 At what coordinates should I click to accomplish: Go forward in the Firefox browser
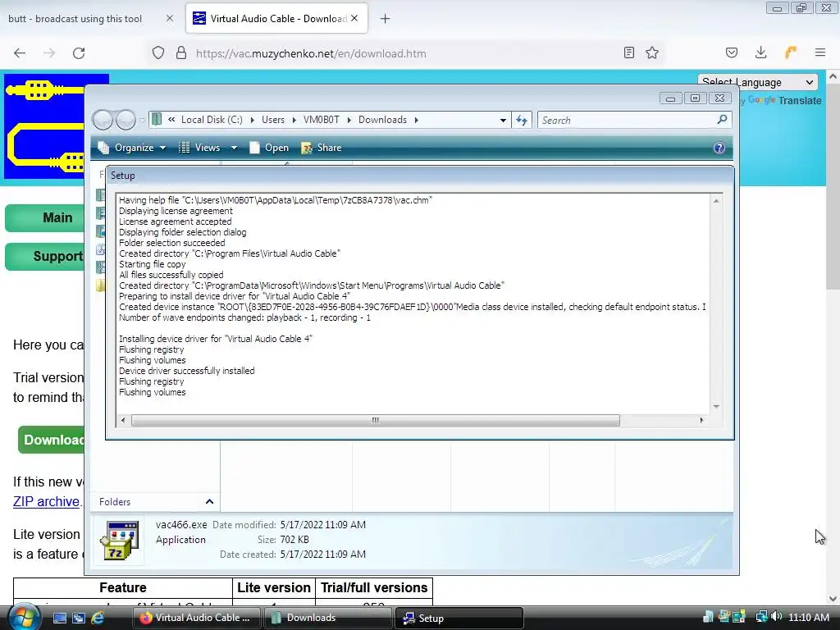[49, 53]
